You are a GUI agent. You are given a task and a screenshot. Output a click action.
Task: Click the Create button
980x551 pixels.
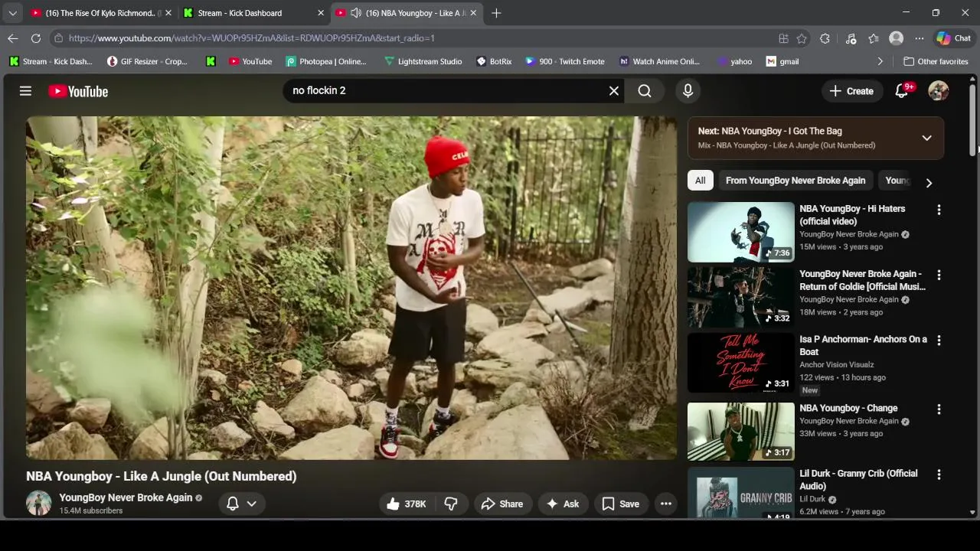coord(851,91)
